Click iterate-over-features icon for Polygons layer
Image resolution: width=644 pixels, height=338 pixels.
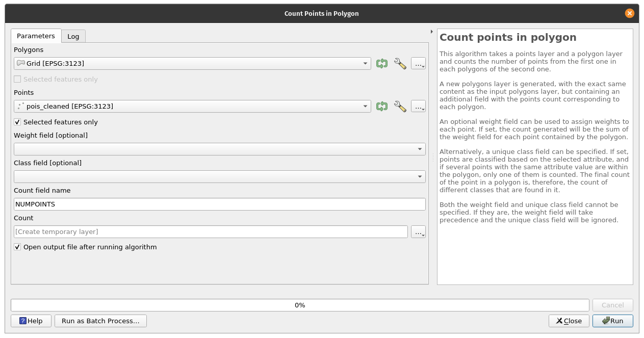pyautogui.click(x=381, y=64)
